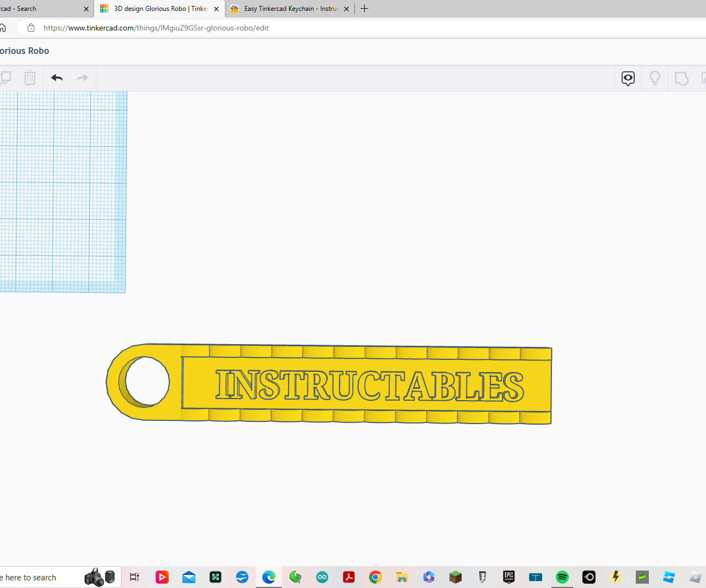This screenshot has width=706, height=588.
Task: Click the Glorious Robo design title to rename
Action: coord(24,51)
